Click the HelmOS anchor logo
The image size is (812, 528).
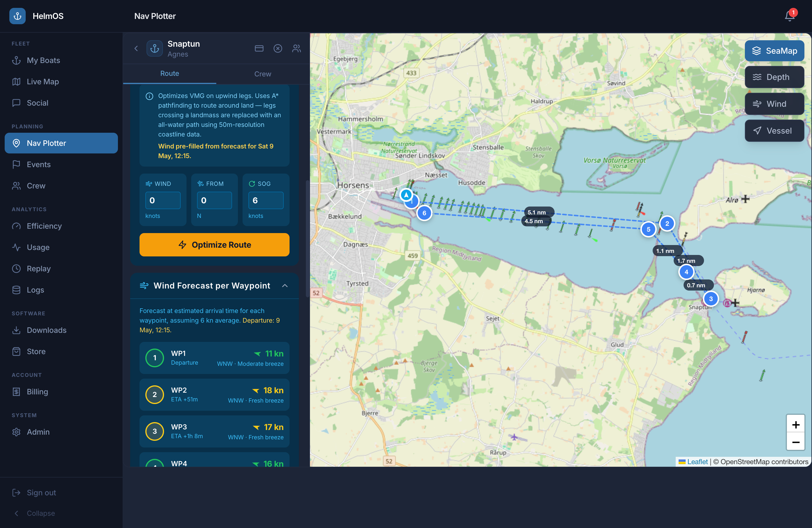[x=18, y=16]
